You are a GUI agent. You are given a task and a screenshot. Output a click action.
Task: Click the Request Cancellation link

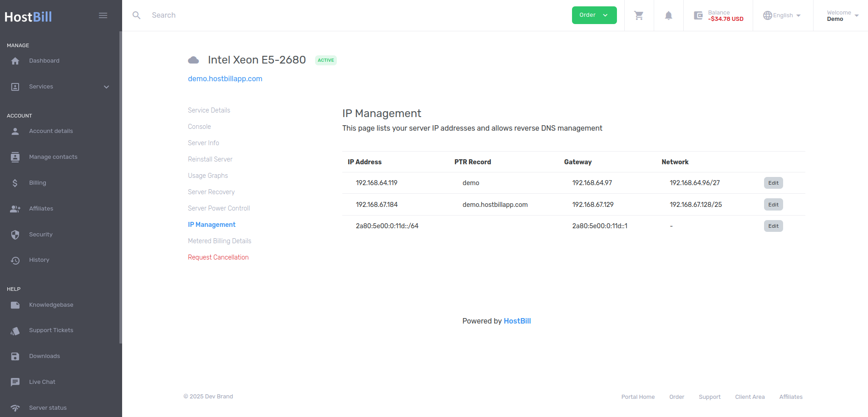click(218, 257)
